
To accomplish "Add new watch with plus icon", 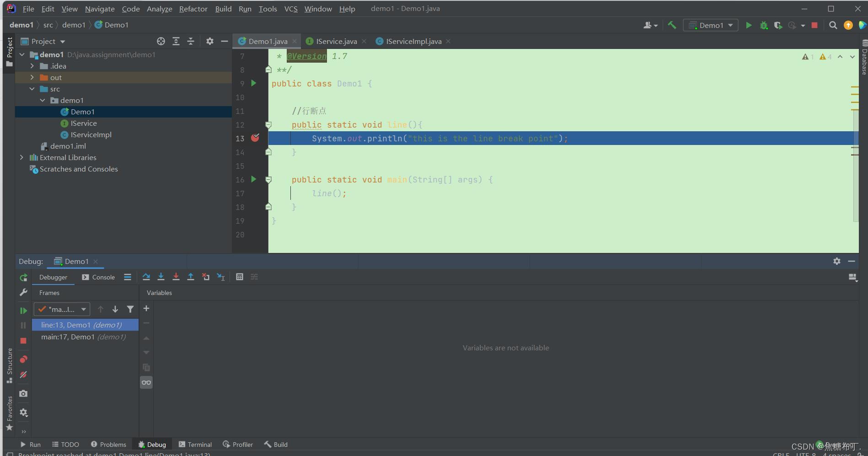I will pyautogui.click(x=146, y=309).
